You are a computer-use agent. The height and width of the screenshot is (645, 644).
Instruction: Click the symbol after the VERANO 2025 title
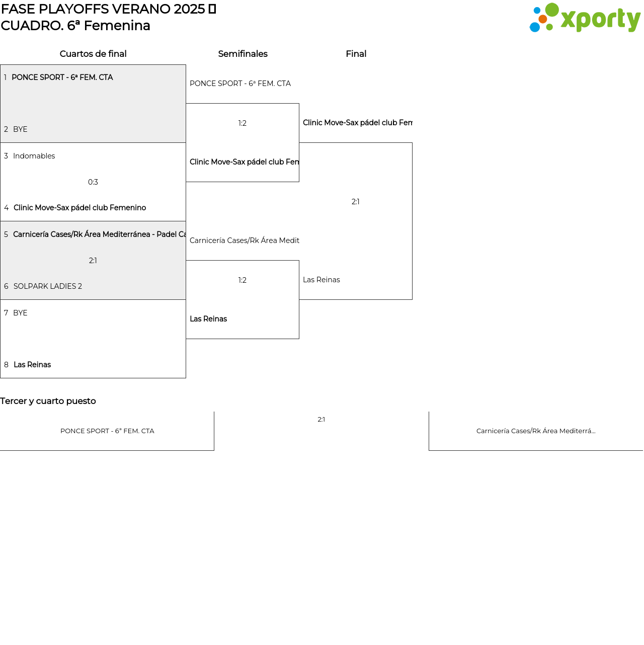pos(212,9)
